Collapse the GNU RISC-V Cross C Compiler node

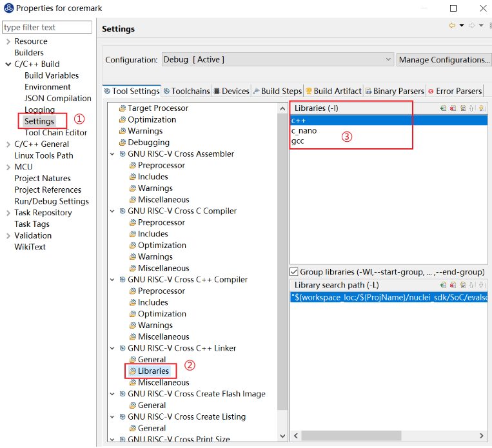click(x=112, y=211)
